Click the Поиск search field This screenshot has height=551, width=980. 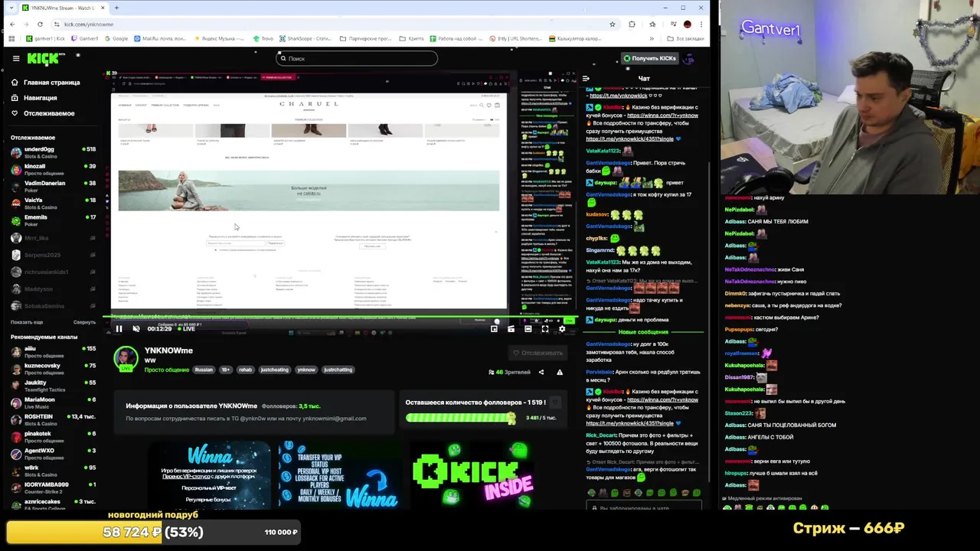point(357,58)
